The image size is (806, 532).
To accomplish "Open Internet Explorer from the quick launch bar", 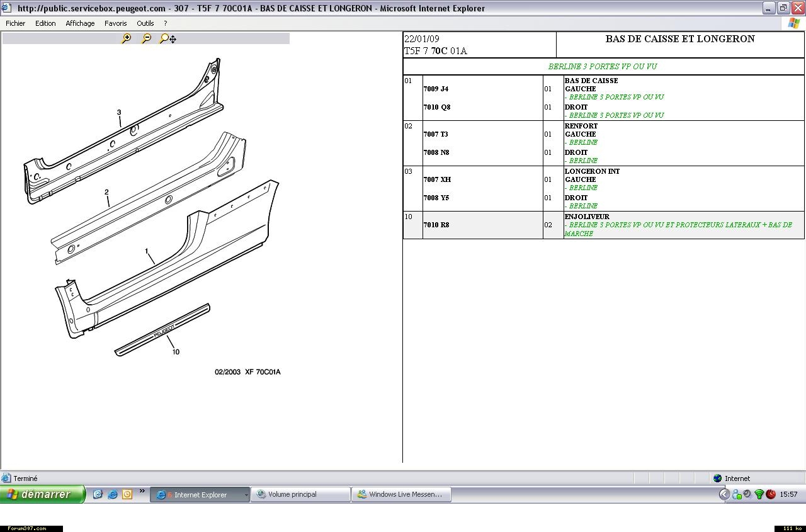I will (x=112, y=494).
